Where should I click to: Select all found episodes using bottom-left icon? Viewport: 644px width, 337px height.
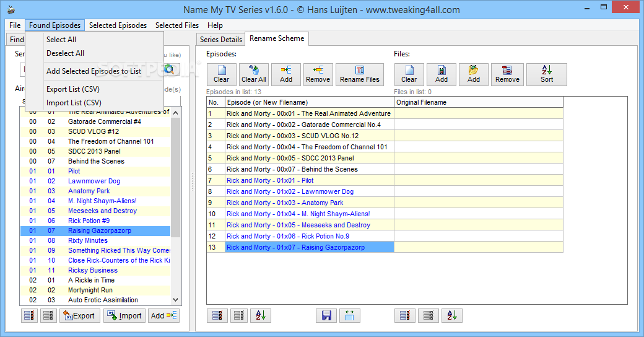[29, 316]
